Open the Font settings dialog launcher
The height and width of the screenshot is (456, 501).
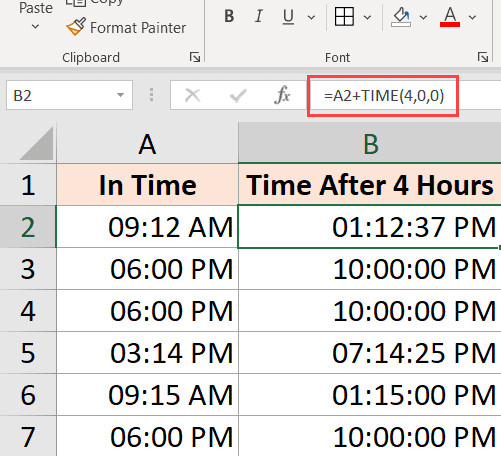pyautogui.click(x=483, y=57)
